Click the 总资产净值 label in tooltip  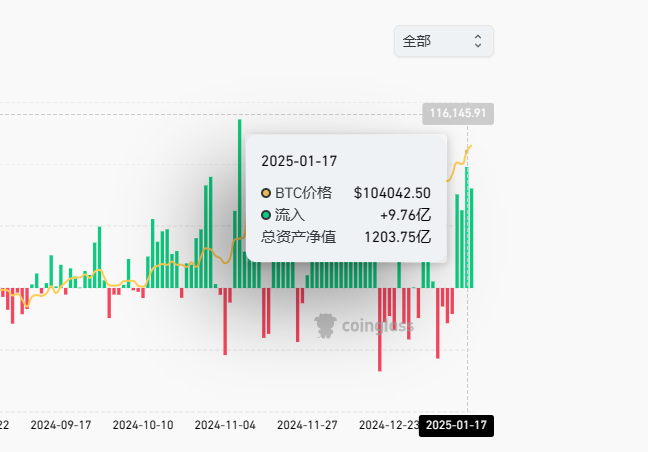[x=298, y=237]
